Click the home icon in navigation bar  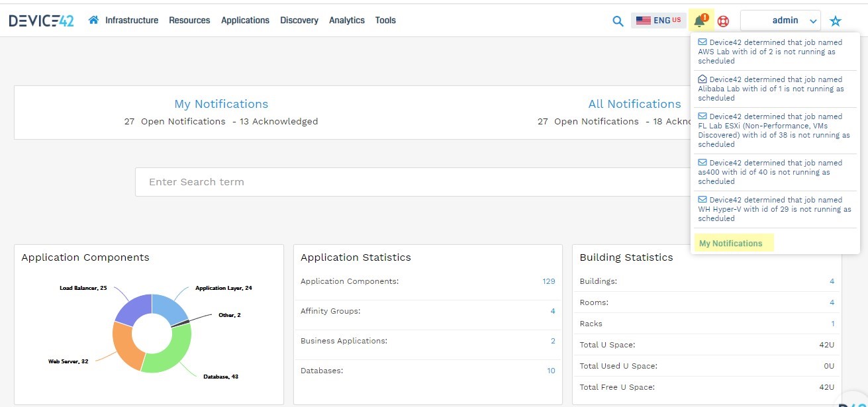(x=93, y=21)
